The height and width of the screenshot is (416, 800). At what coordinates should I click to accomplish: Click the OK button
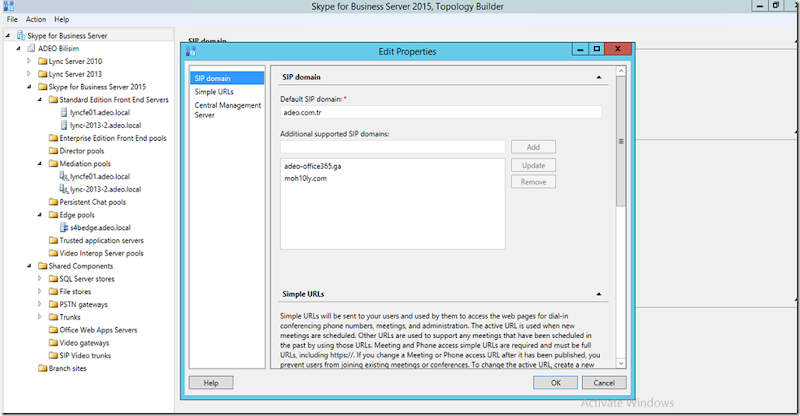[x=556, y=383]
